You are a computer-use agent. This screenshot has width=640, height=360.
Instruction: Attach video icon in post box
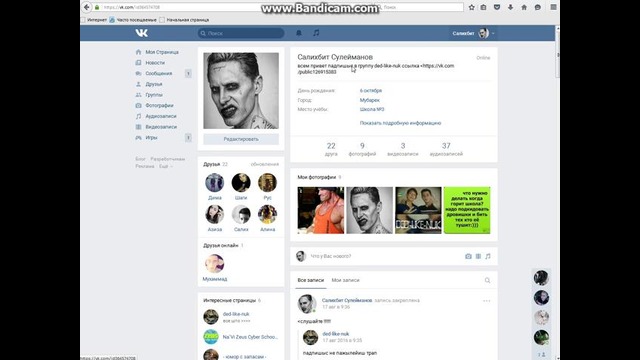478,256
